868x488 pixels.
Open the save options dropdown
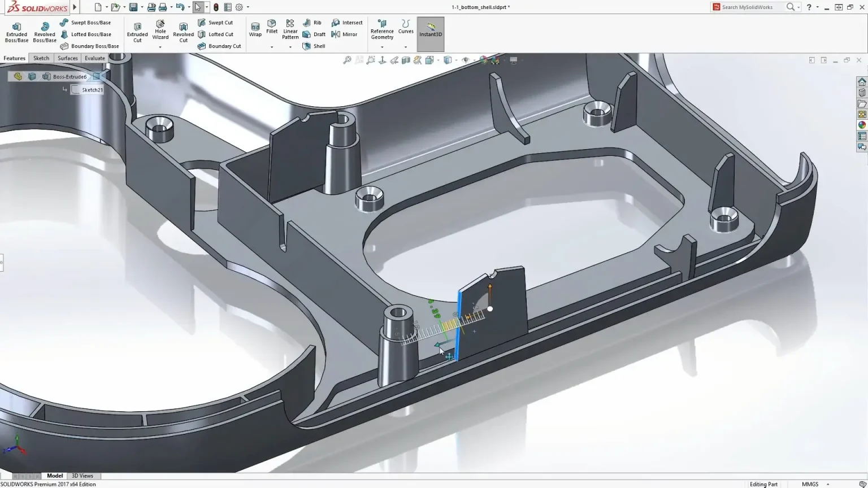pyautogui.click(x=141, y=7)
